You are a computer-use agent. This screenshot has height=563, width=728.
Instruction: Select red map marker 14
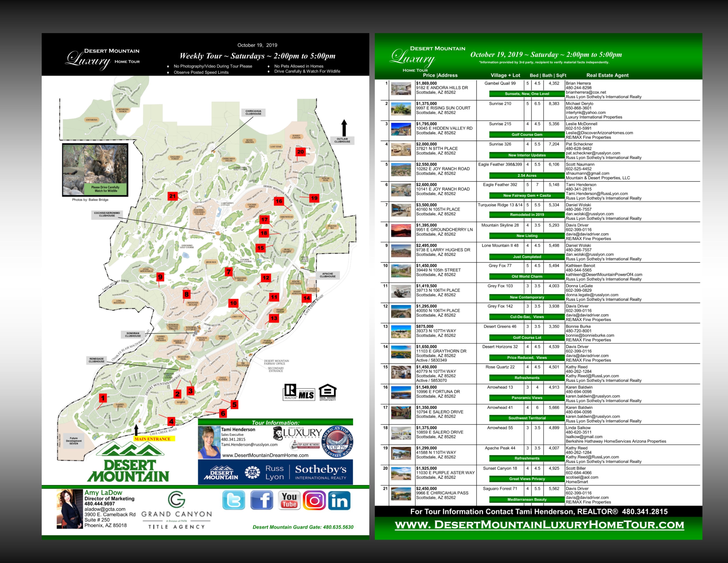(x=306, y=298)
